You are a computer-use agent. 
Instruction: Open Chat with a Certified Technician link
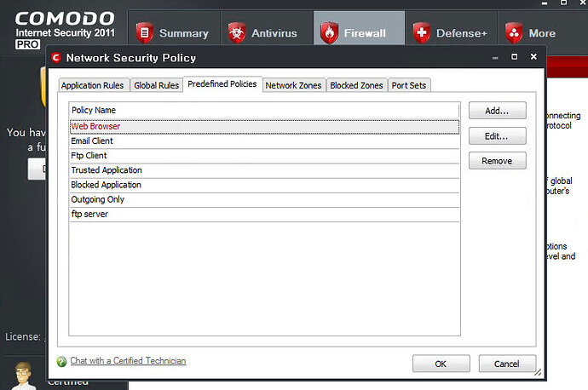pos(128,361)
